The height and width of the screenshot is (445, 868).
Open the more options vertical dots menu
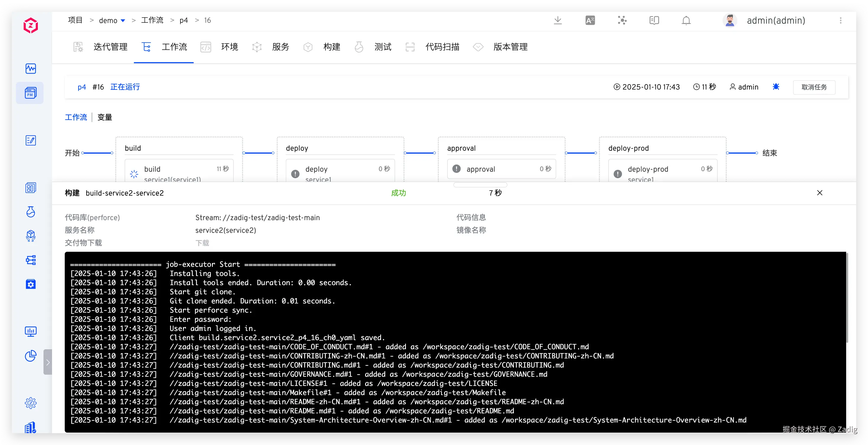(841, 21)
